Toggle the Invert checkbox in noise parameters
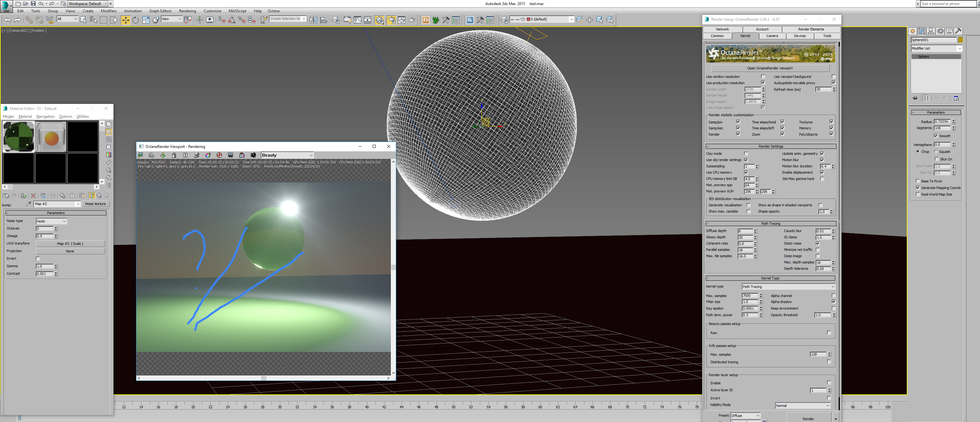The height and width of the screenshot is (422, 980). tap(38, 258)
